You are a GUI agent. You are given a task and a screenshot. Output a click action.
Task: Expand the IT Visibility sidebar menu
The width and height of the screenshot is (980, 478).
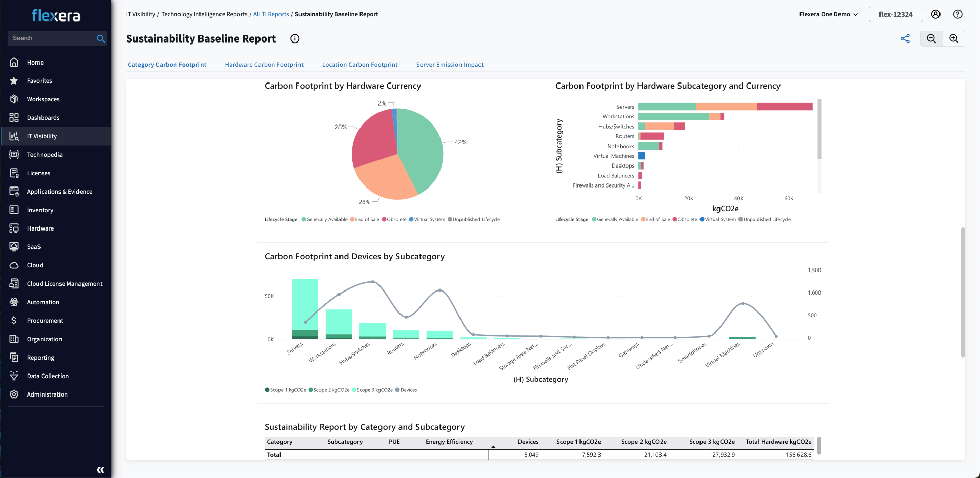tap(42, 136)
